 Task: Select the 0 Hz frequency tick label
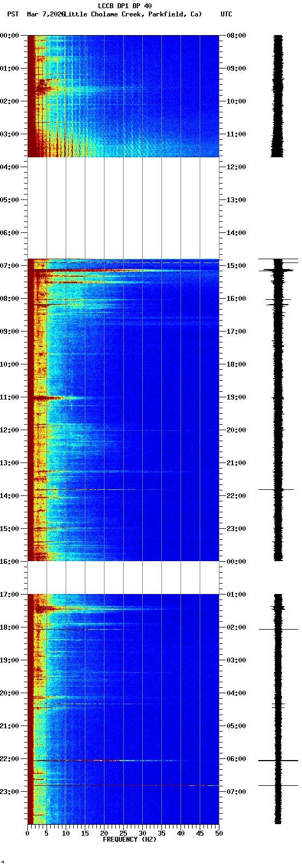point(27,833)
